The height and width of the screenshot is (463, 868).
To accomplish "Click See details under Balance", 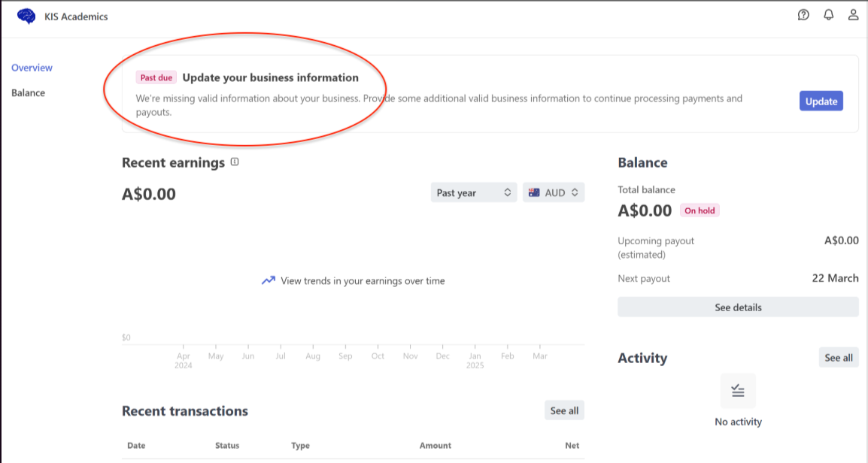I will click(x=737, y=307).
